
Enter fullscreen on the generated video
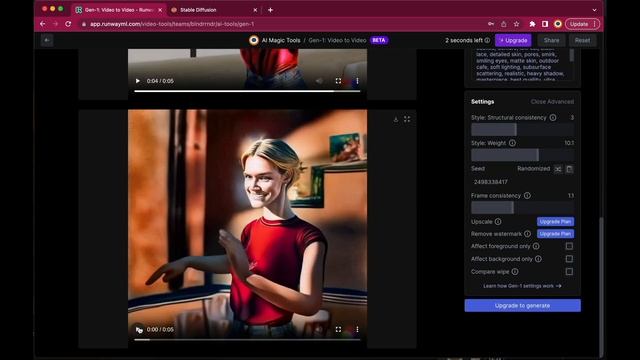coord(338,329)
